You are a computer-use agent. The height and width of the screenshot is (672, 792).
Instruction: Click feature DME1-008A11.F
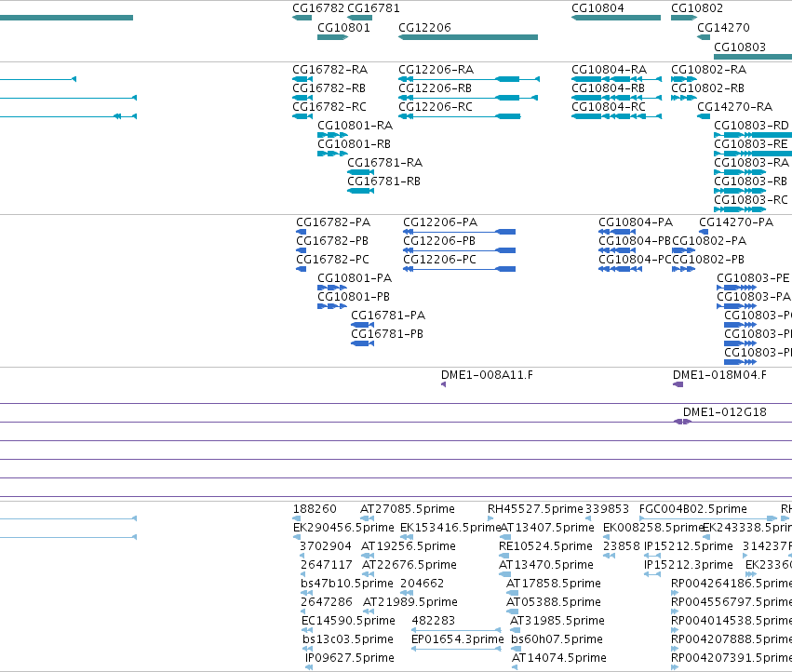[x=487, y=375]
